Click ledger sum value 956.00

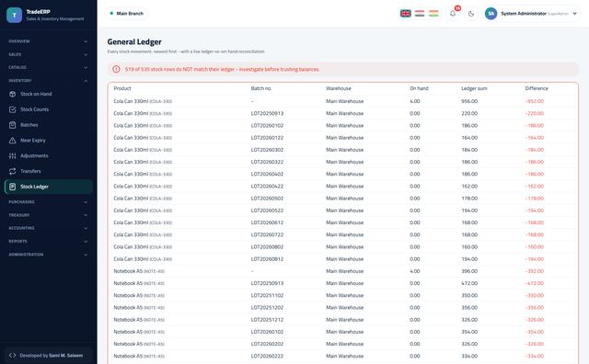click(x=469, y=101)
